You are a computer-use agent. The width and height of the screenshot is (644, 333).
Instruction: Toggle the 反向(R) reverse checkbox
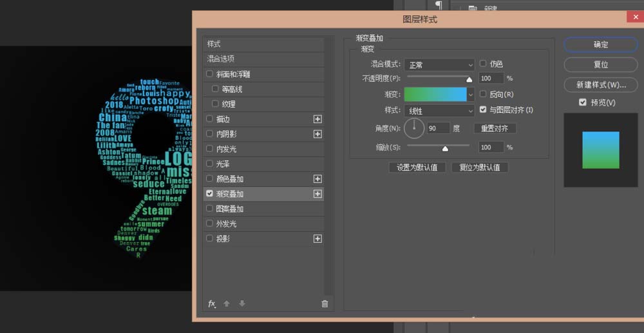coord(483,94)
